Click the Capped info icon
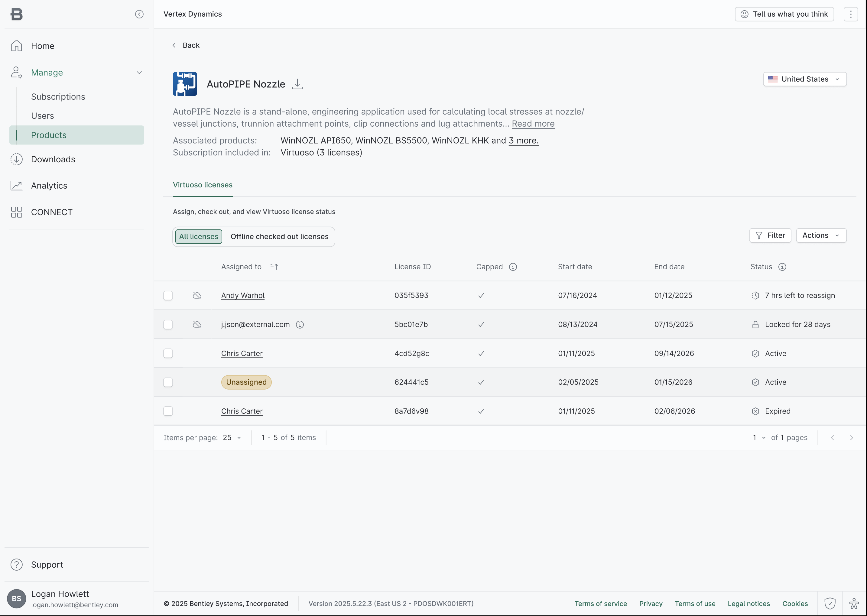This screenshot has height=616, width=867. click(x=513, y=267)
